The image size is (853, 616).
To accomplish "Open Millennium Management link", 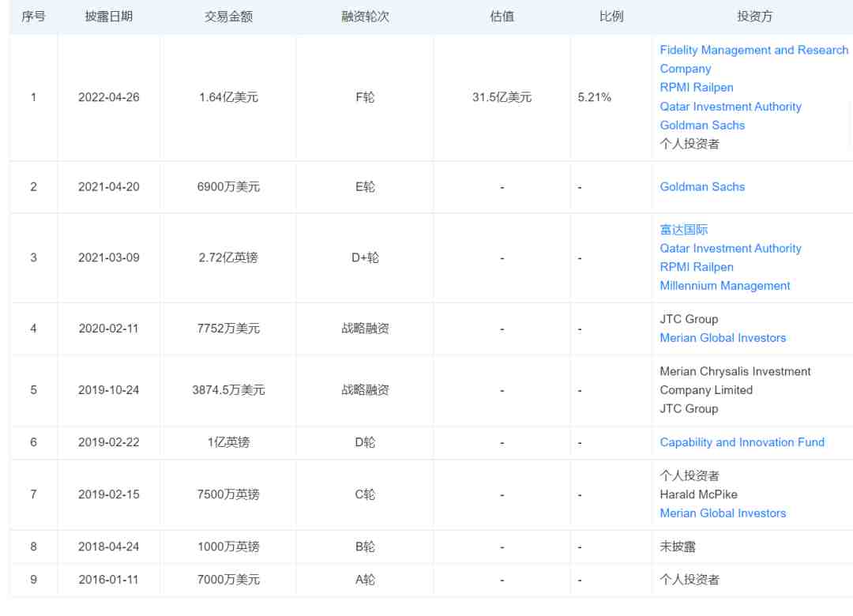I will (x=724, y=286).
